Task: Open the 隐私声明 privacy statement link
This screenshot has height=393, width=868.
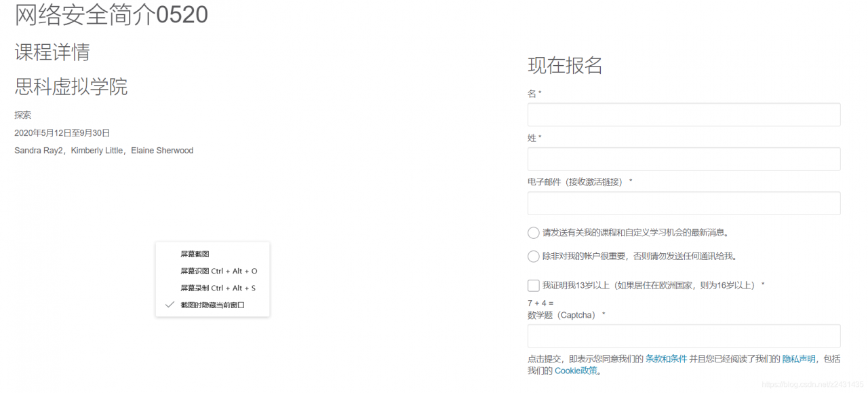Action: [797, 358]
